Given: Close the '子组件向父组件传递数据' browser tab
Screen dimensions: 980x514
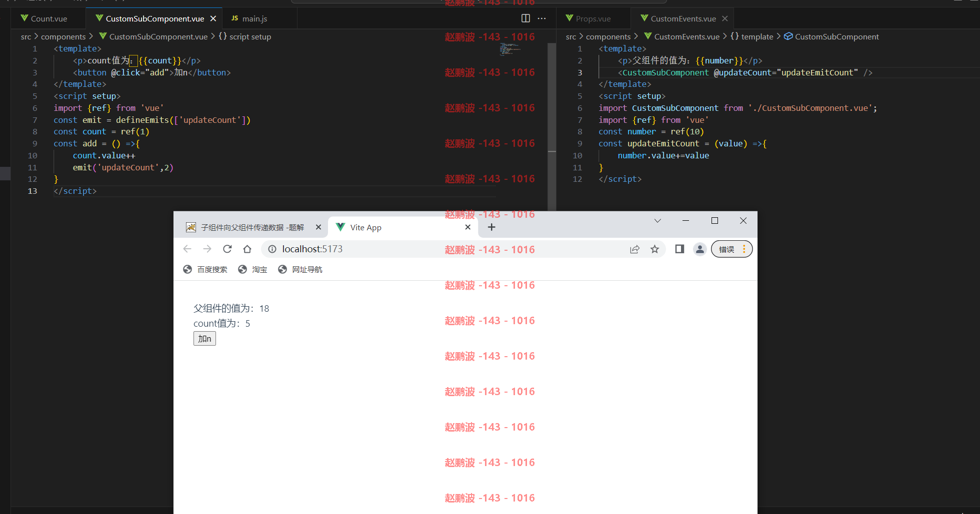Looking at the screenshot, I should [318, 227].
